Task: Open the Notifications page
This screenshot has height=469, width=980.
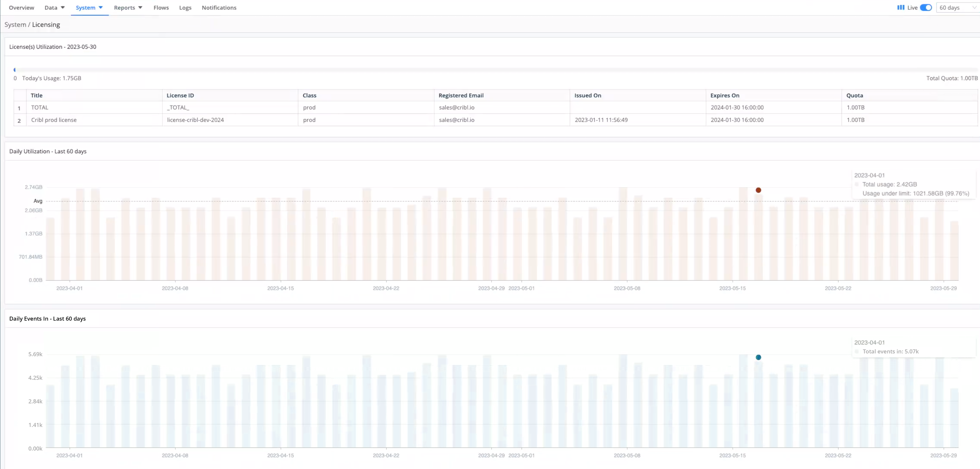Action: pyautogui.click(x=218, y=7)
